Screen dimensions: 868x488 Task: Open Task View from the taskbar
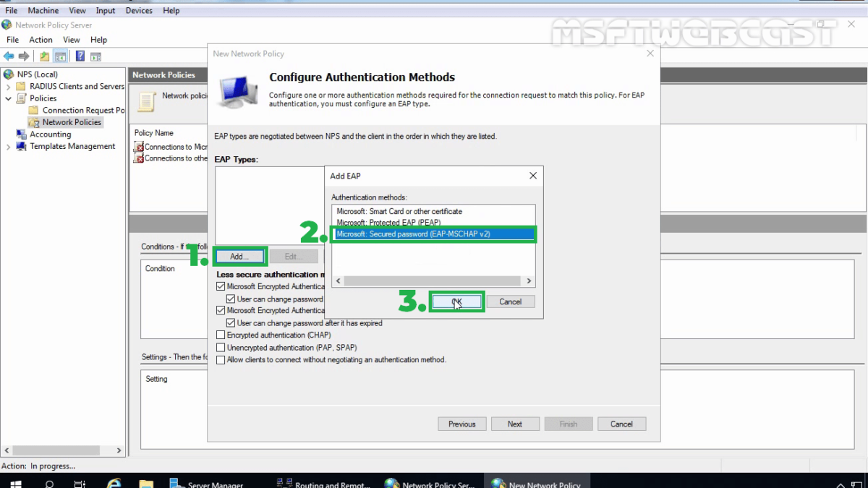(80, 484)
